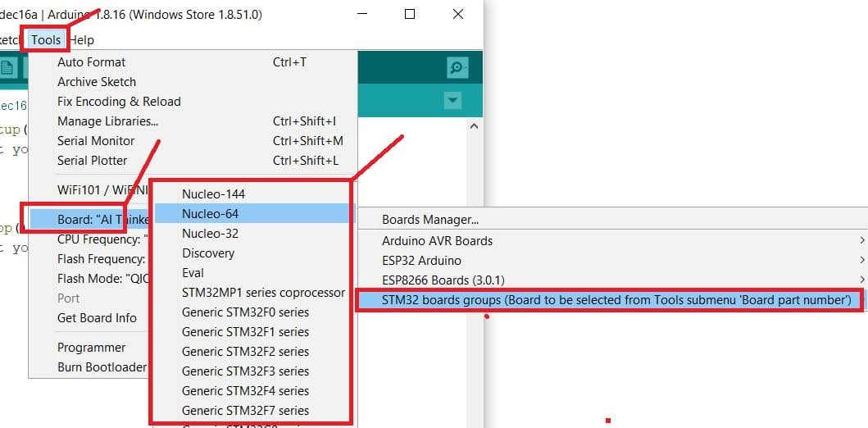868x428 pixels.
Task: Click the editor scrollbar up arrow
Action: (x=474, y=126)
